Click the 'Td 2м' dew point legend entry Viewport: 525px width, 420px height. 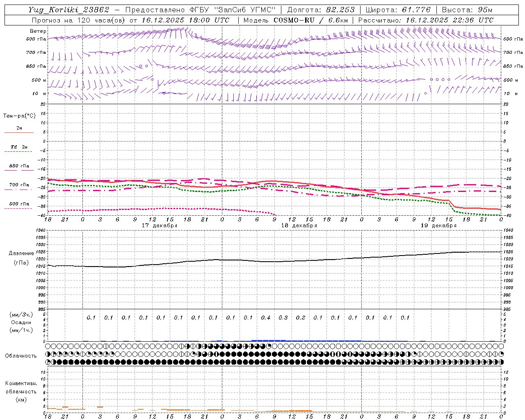coord(19,147)
